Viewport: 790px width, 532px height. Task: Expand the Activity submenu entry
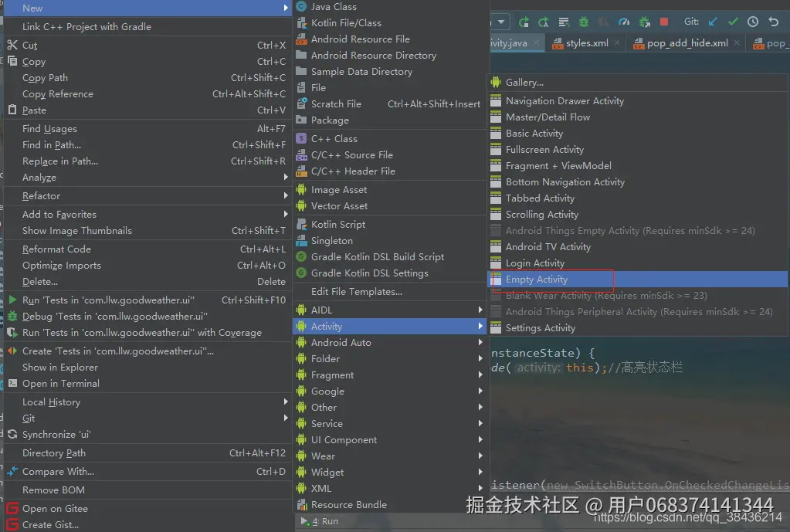coord(389,327)
